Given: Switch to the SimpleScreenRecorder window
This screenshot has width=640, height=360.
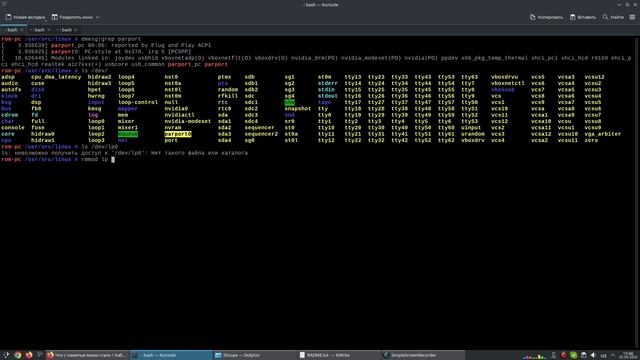Looking at the screenshot, I should 423,355.
